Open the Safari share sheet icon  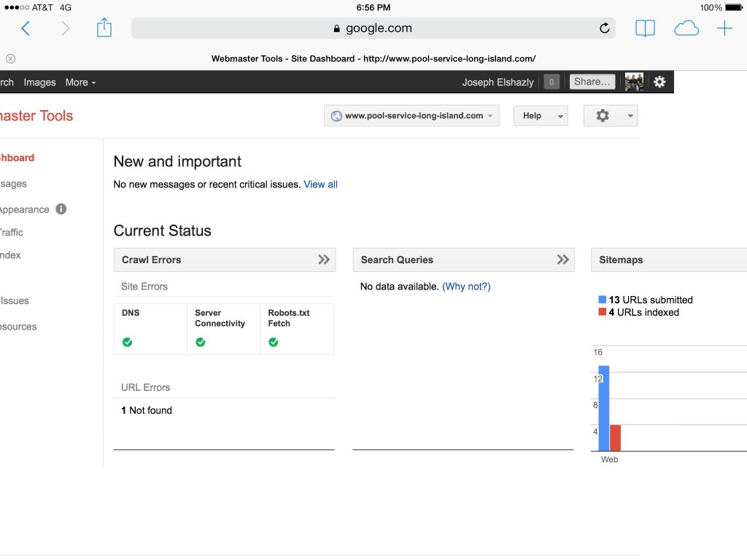(x=104, y=28)
